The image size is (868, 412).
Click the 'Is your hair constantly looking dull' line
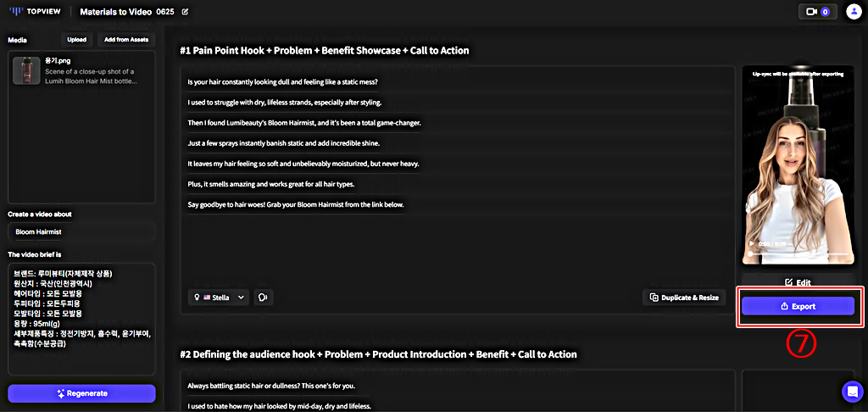tap(283, 82)
